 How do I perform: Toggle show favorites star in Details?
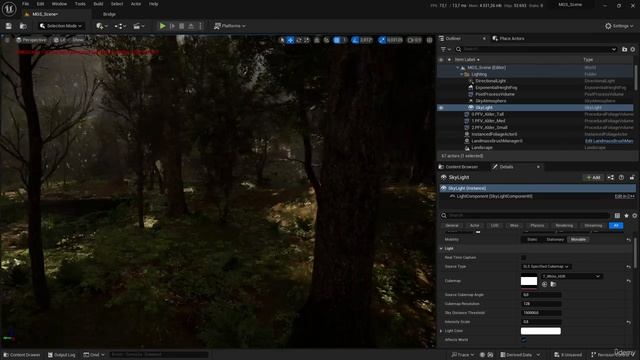[x=627, y=216]
